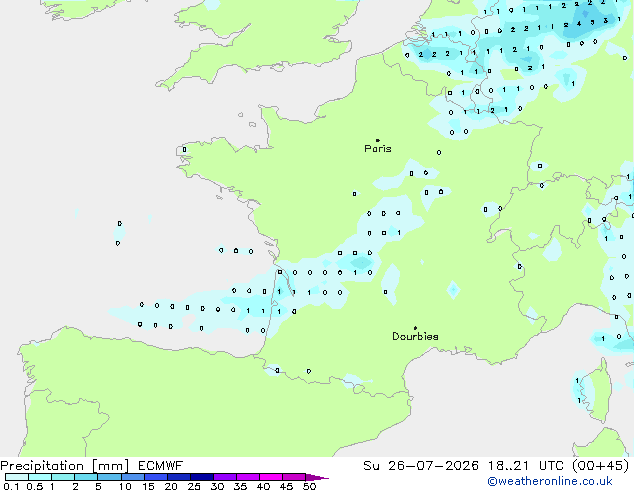This screenshot has width=634, height=490.
Task: Pick the 40–45 mm magenta legend swatch
Action: coord(271,477)
